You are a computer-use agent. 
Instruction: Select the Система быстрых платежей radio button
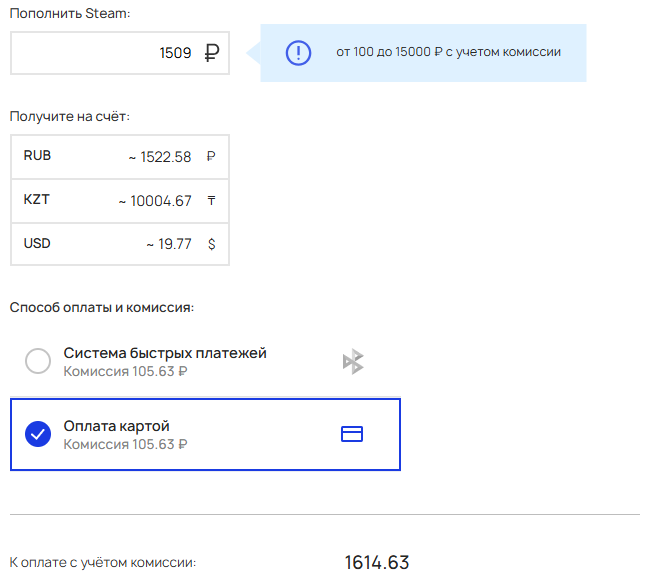(38, 361)
